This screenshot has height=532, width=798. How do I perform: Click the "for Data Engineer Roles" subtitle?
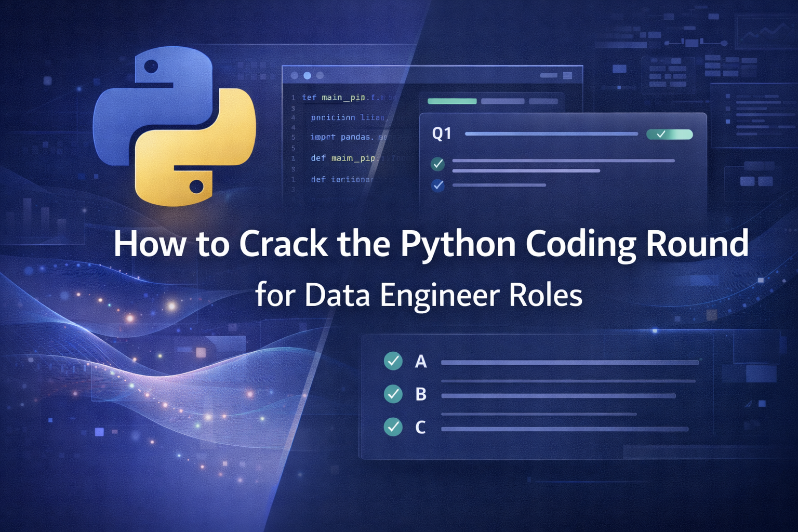[x=419, y=295]
